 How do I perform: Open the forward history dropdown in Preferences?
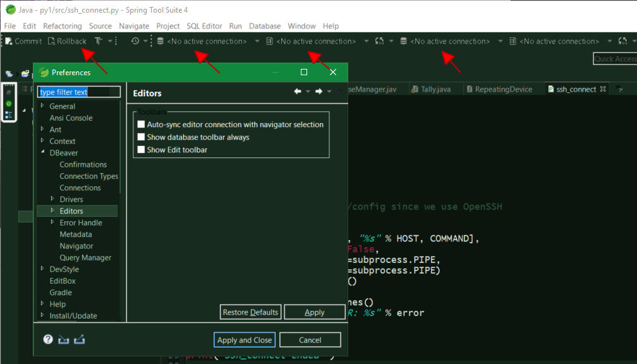point(329,92)
